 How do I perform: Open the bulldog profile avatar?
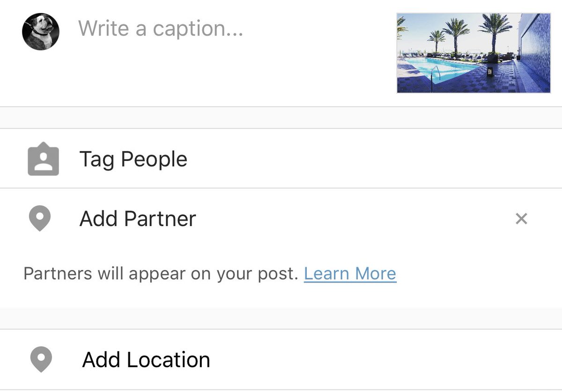41,31
